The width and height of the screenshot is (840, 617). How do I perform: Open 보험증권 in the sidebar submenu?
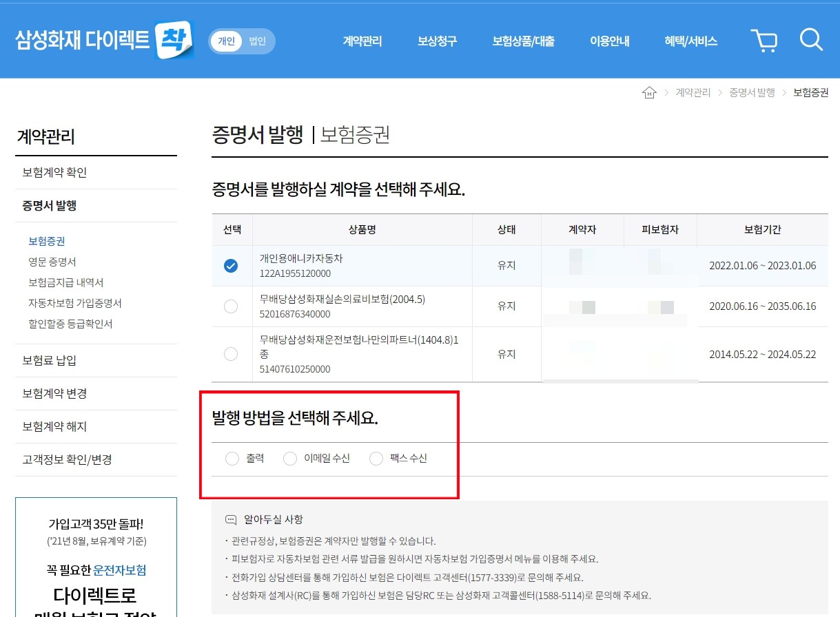[x=47, y=242]
